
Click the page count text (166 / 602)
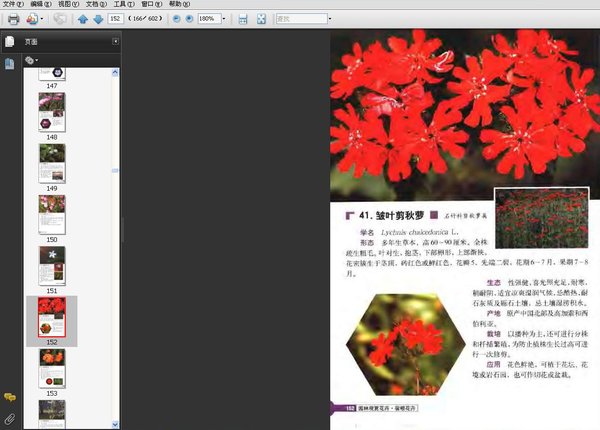pyautogui.click(x=145, y=18)
